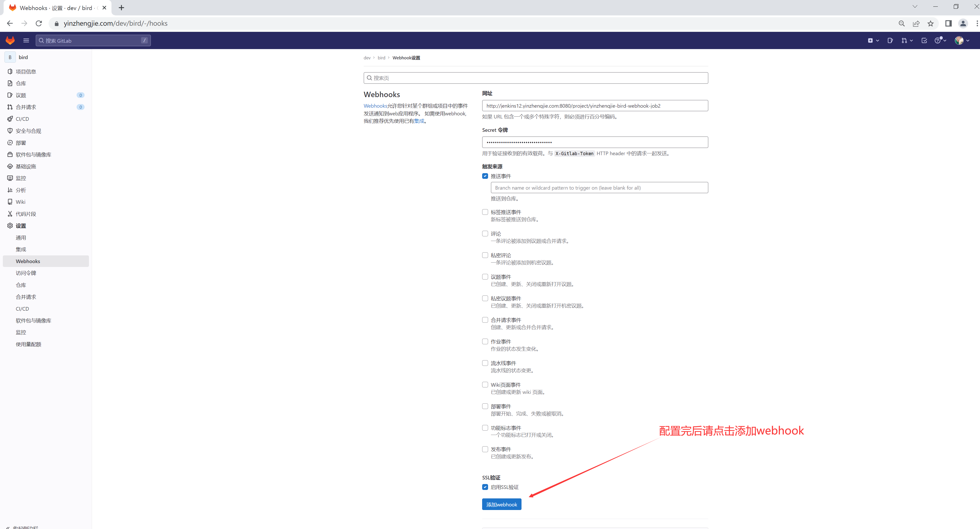The image size is (980, 529).
Task: Click the CI/CD rocket sidebar icon
Action: click(10, 119)
